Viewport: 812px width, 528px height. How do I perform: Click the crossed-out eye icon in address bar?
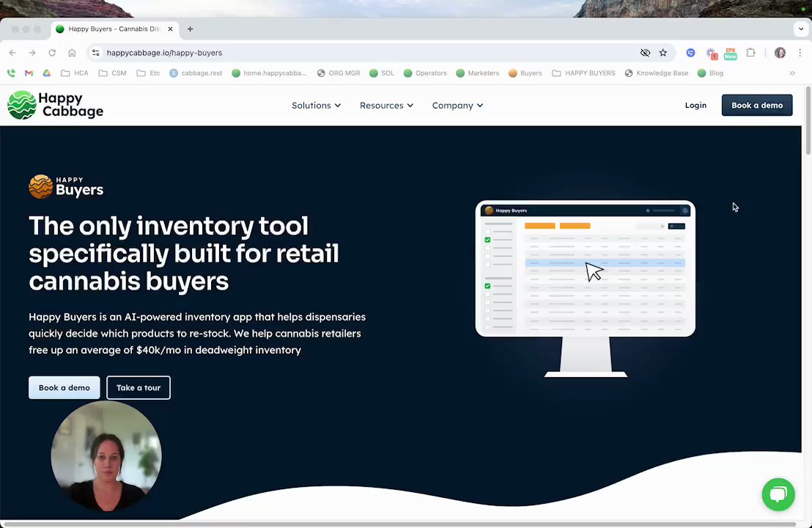(645, 53)
